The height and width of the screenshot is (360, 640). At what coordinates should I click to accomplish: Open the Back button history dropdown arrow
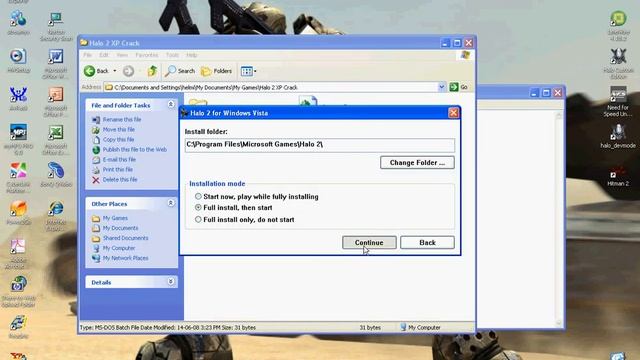point(115,71)
